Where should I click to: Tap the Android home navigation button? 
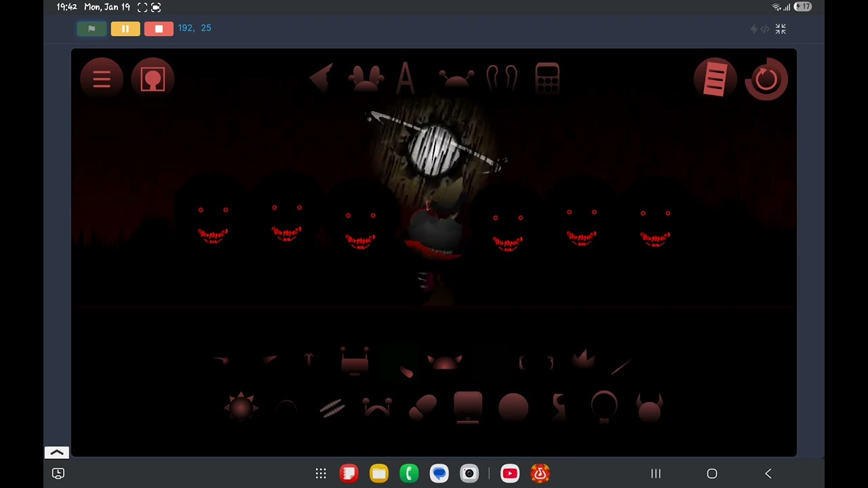(x=712, y=474)
